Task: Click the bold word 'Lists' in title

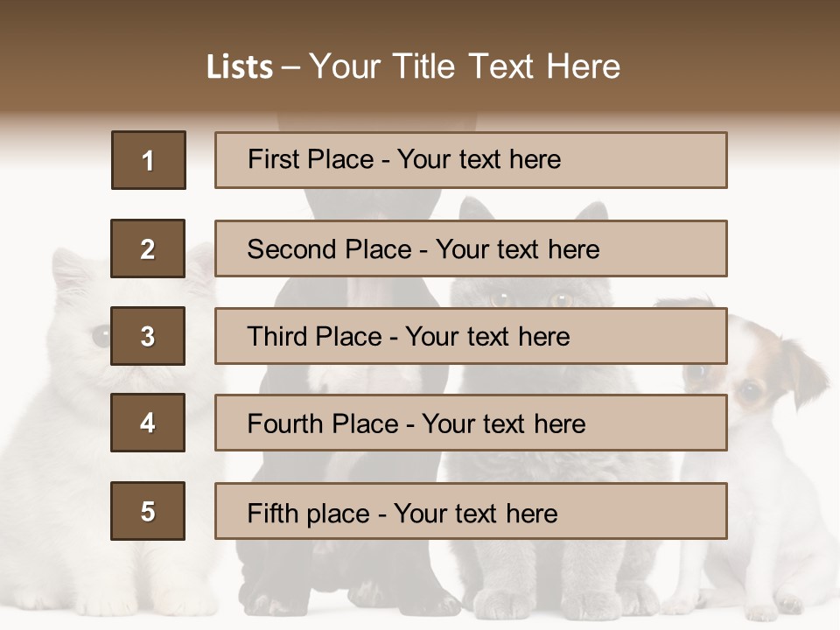Action: [x=239, y=67]
